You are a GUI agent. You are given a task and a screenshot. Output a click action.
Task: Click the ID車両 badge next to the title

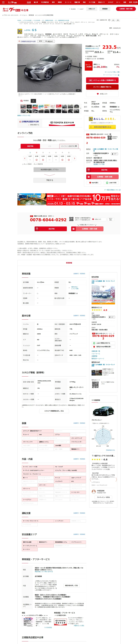coord(20,31)
